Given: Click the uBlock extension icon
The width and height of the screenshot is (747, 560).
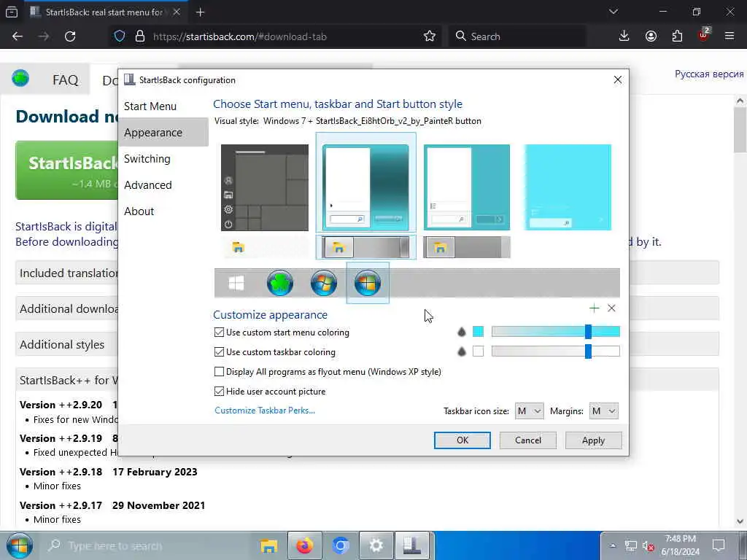Looking at the screenshot, I should point(704,35).
